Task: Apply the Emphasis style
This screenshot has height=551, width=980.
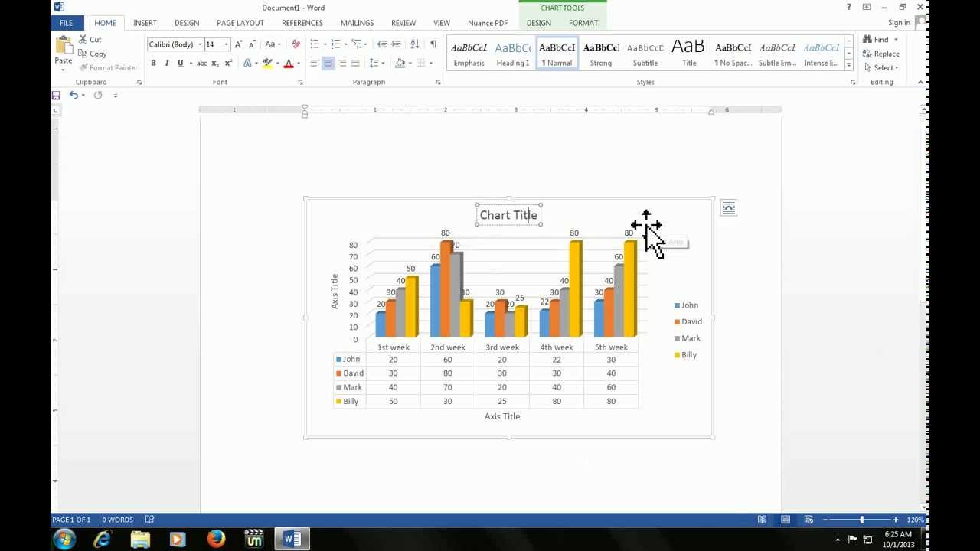Action: pyautogui.click(x=469, y=54)
